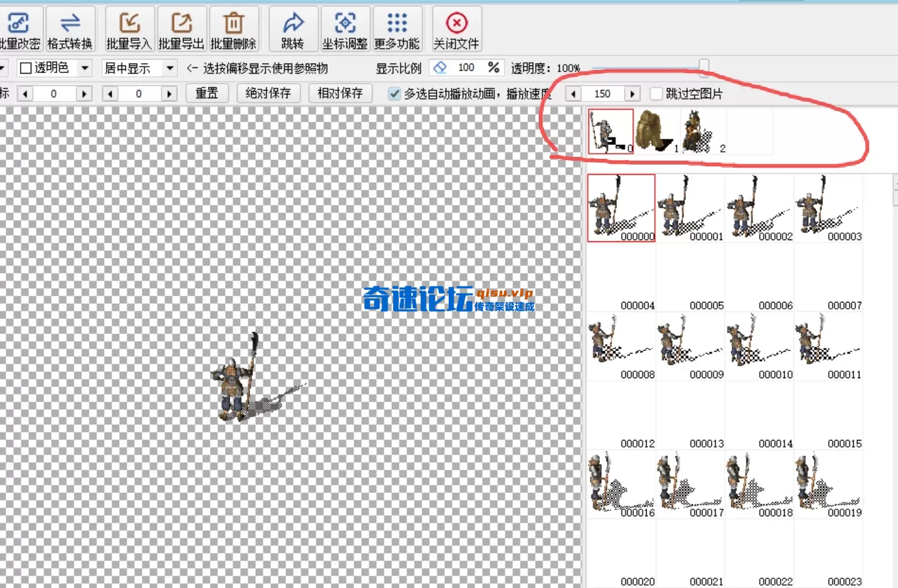Image resolution: width=898 pixels, height=588 pixels.
Task: Click the 绝对保存 absolute save button
Action: pos(268,93)
